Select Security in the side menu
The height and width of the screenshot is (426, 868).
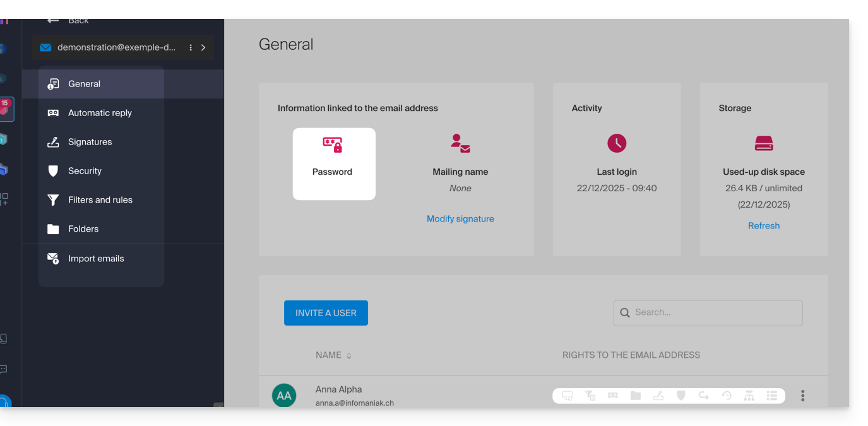[85, 171]
